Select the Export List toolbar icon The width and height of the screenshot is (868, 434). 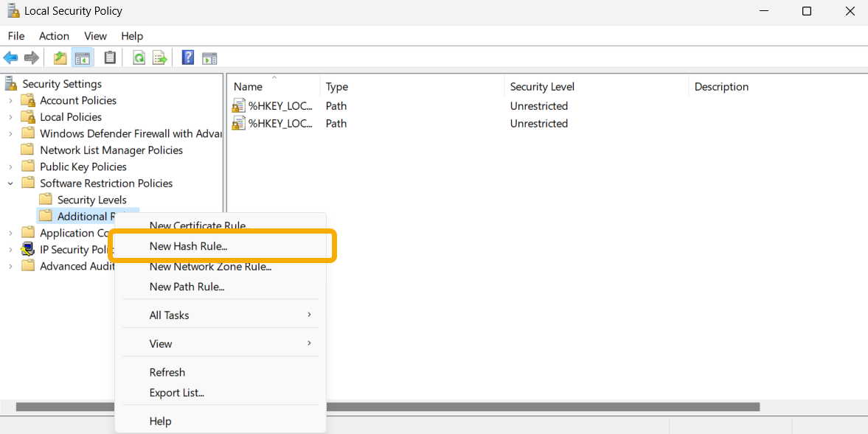pyautogui.click(x=160, y=57)
